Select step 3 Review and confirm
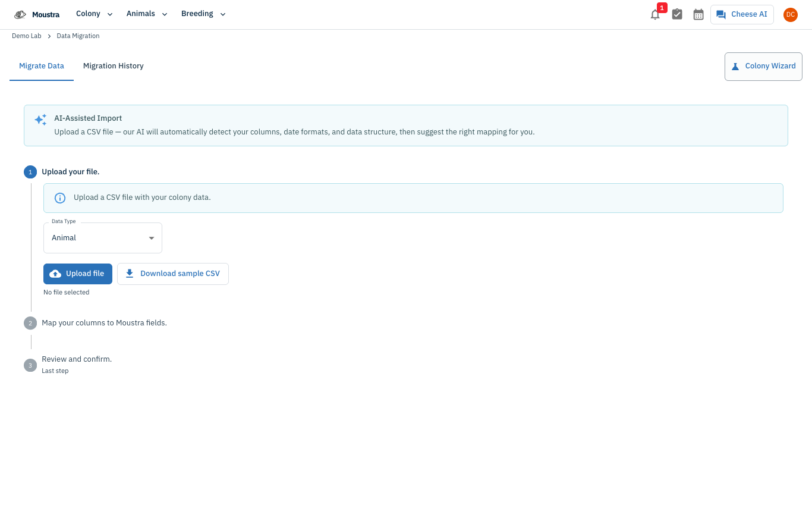This screenshot has width=812, height=508. (x=68, y=364)
